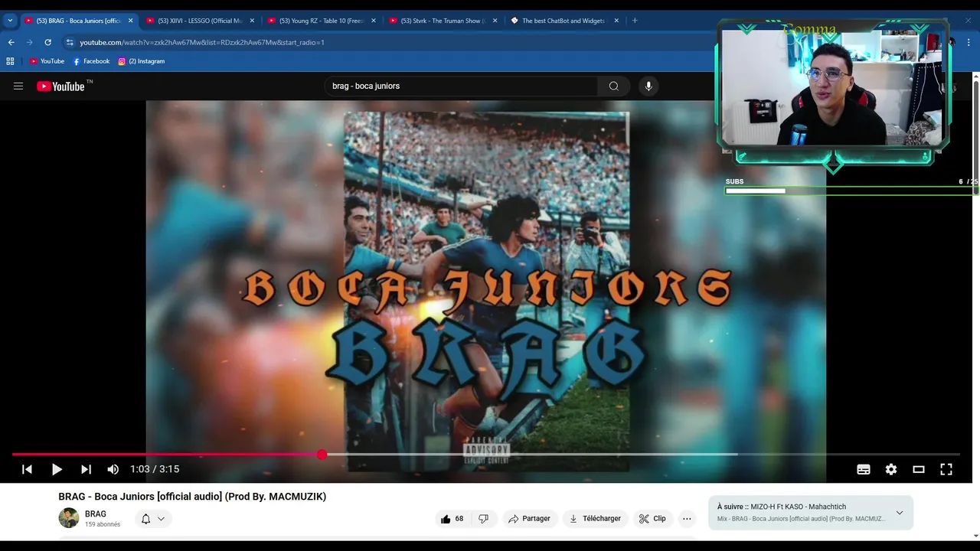Enter full screen mode
The width and height of the screenshot is (980, 551).
(946, 469)
